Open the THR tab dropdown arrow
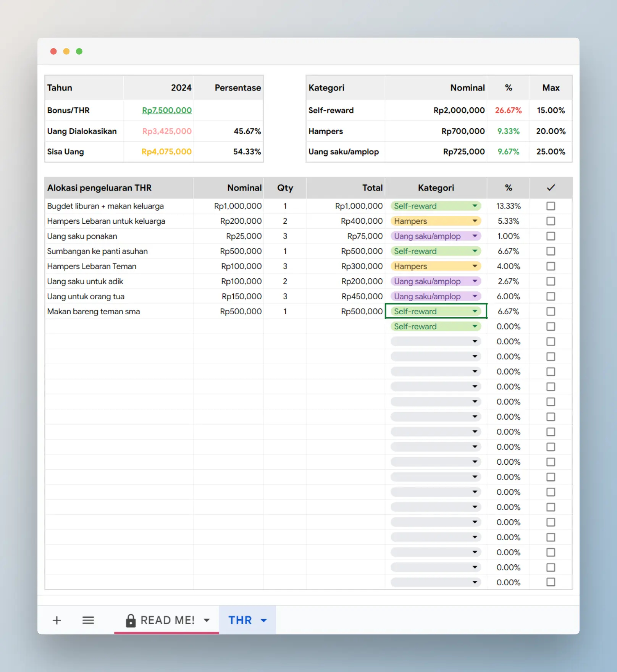This screenshot has width=617, height=672. 263,620
